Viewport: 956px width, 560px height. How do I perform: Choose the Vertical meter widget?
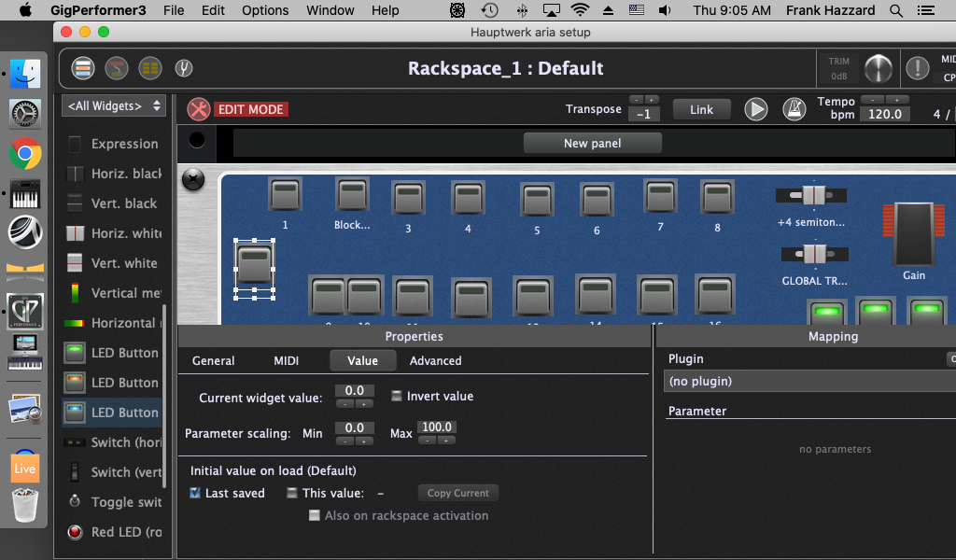(x=113, y=293)
